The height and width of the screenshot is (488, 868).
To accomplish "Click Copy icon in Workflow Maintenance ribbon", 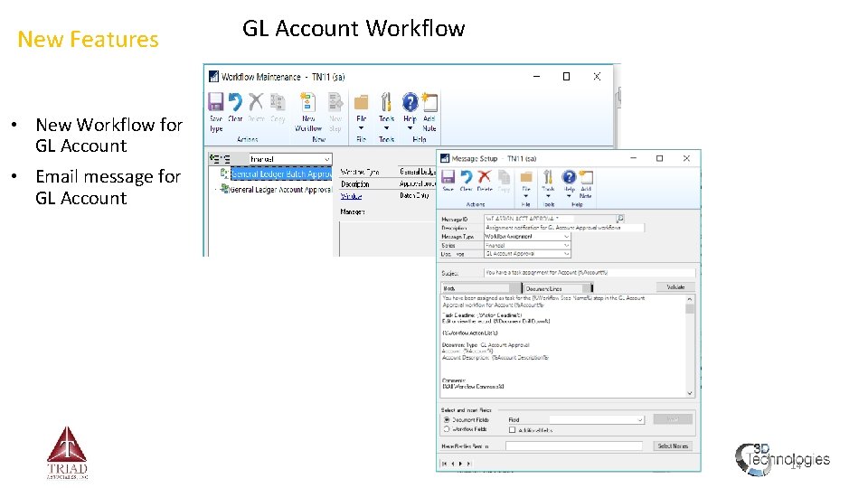I will [278, 108].
